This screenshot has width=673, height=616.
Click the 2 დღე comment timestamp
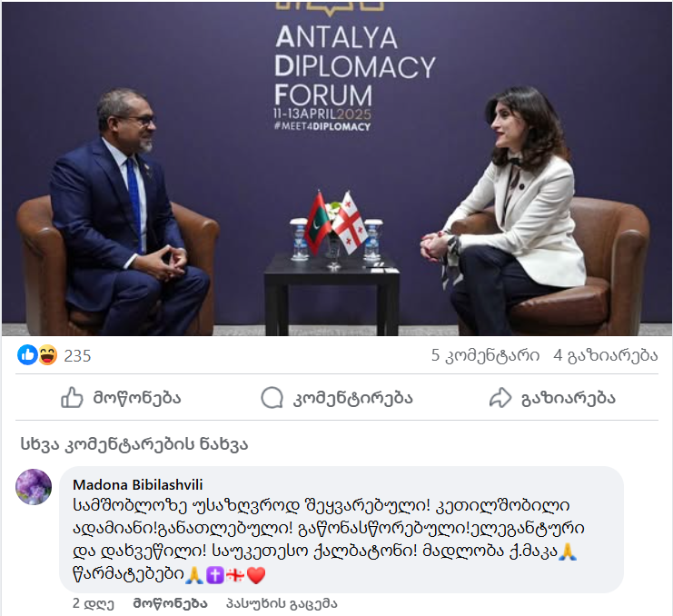(94, 603)
